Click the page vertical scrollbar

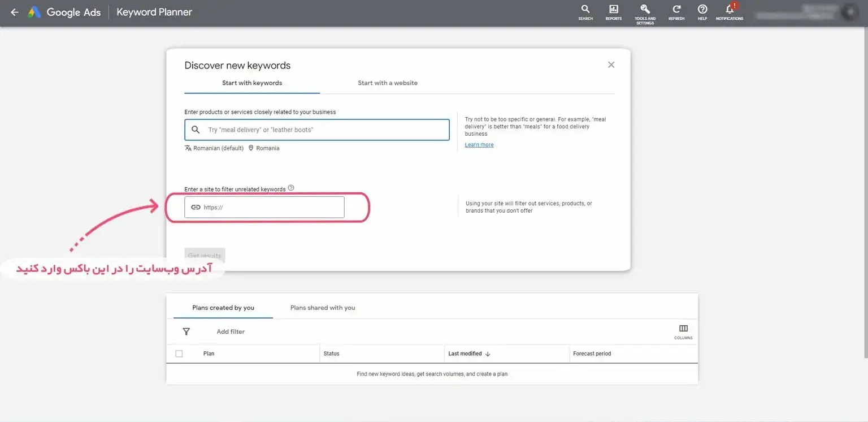click(x=865, y=192)
